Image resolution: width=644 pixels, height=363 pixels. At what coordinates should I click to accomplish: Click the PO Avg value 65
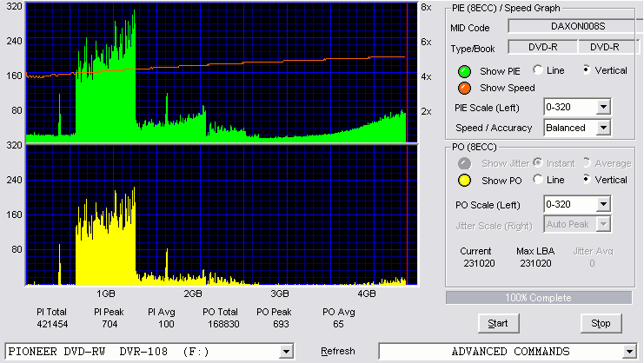(338, 324)
